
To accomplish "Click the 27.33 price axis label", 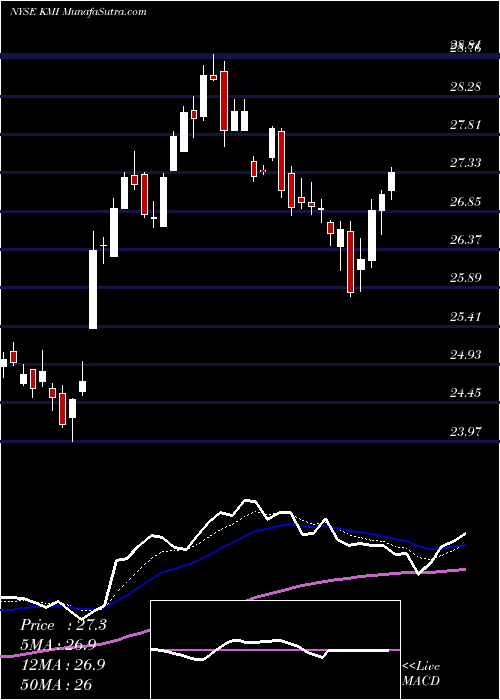I will [x=466, y=162].
